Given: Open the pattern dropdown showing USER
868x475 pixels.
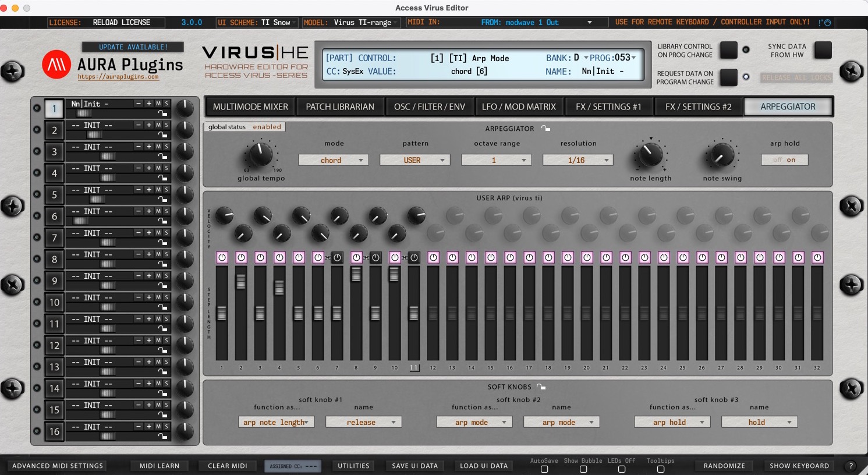Looking at the screenshot, I should pyautogui.click(x=414, y=160).
